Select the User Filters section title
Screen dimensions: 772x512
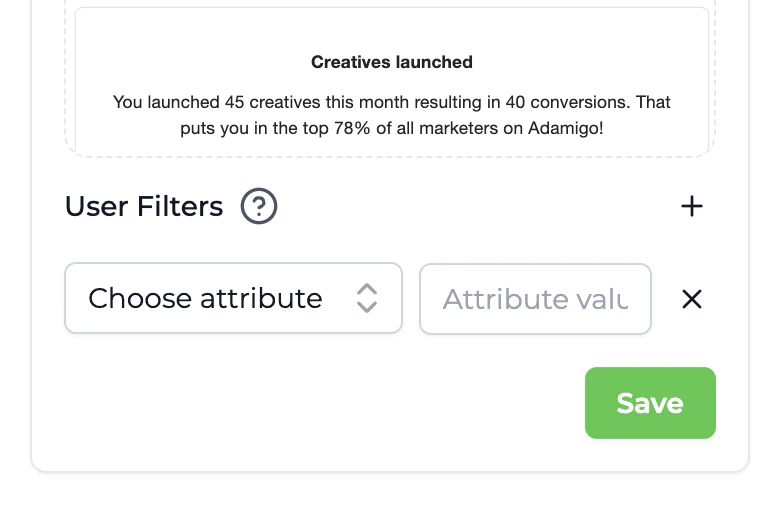coord(144,207)
